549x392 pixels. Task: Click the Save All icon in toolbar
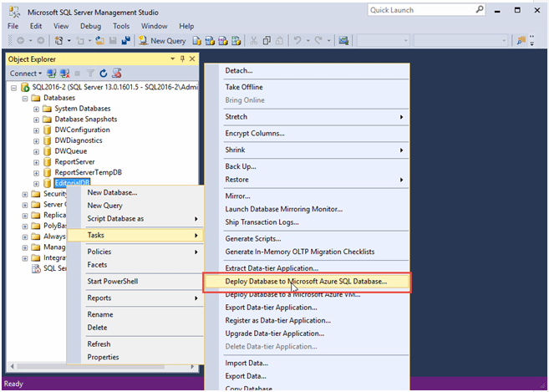(x=125, y=41)
